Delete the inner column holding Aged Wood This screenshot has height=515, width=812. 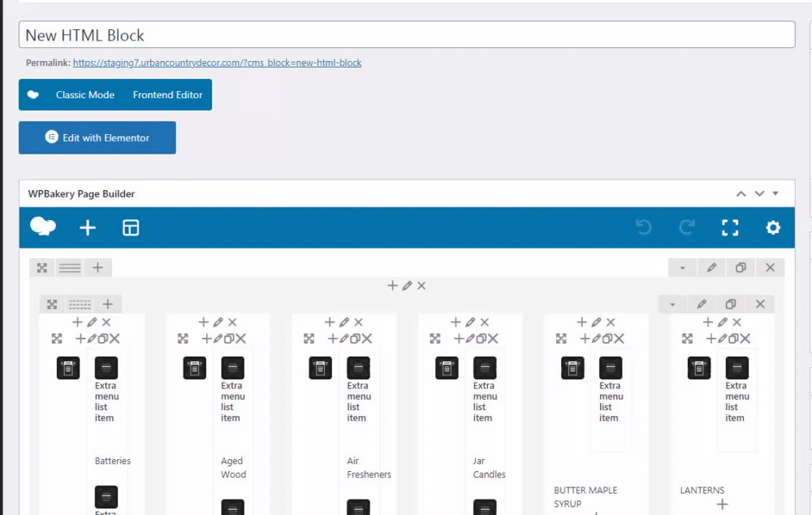pos(232,322)
